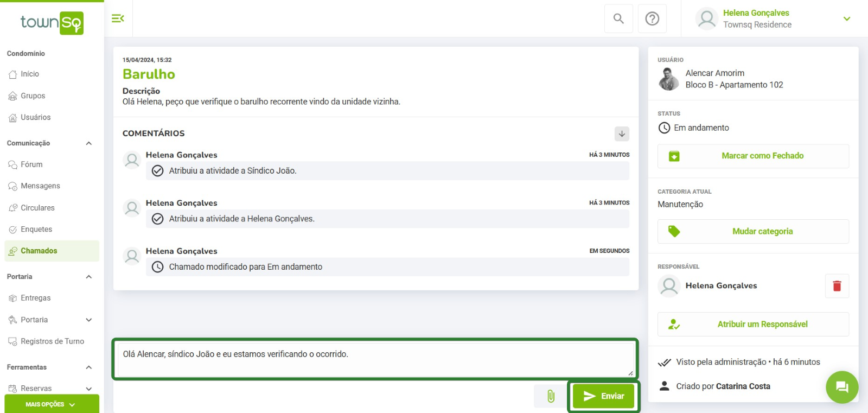Expand the MAIS OPÇÕES menu
Screen dimensions: 868x413
point(52,404)
